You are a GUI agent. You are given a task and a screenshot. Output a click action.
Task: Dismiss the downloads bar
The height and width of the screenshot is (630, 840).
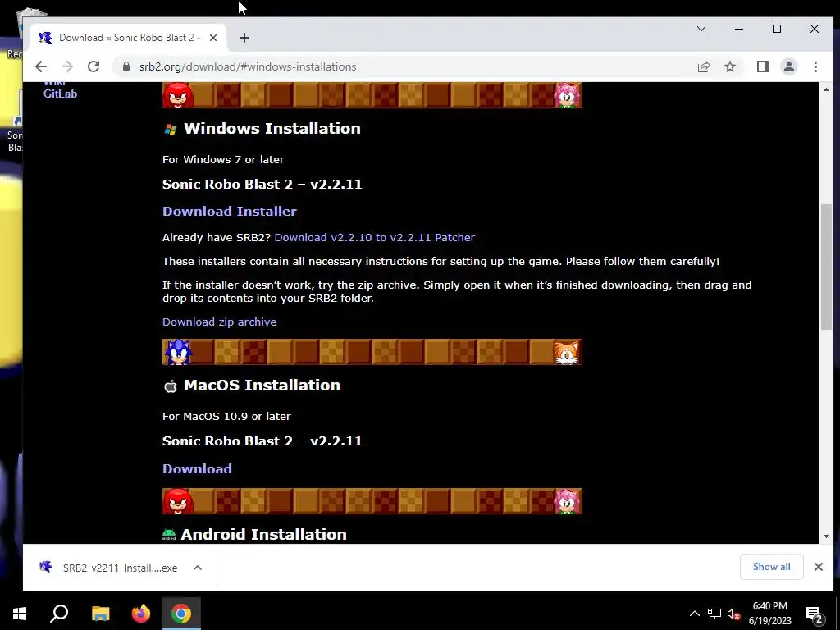point(819,567)
